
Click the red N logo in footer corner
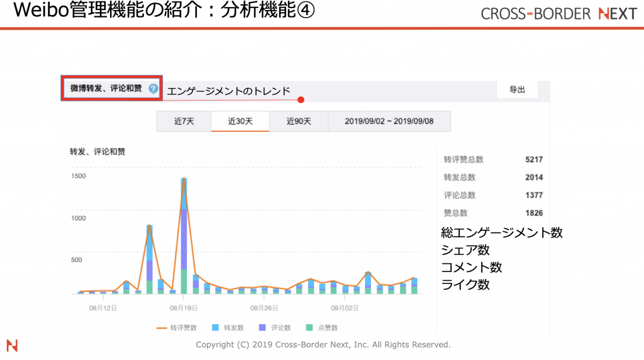pyautogui.click(x=12, y=345)
